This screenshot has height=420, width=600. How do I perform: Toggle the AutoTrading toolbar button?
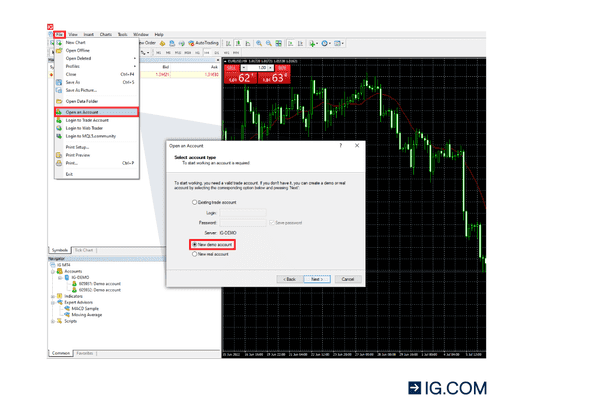click(204, 43)
